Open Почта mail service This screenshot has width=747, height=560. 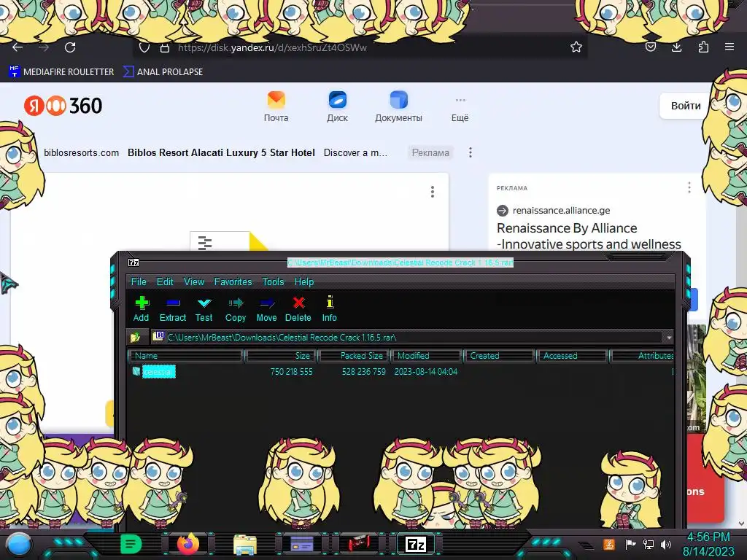pos(276,106)
